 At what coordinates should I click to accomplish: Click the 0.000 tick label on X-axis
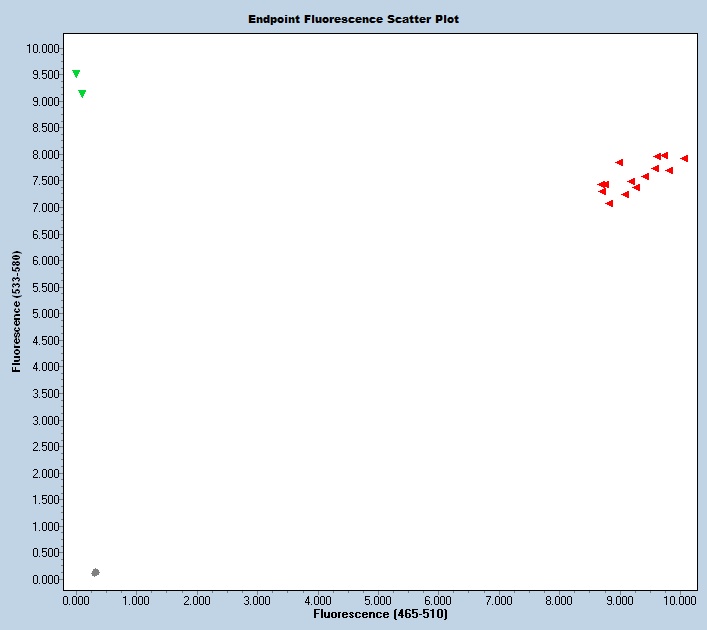[76, 600]
